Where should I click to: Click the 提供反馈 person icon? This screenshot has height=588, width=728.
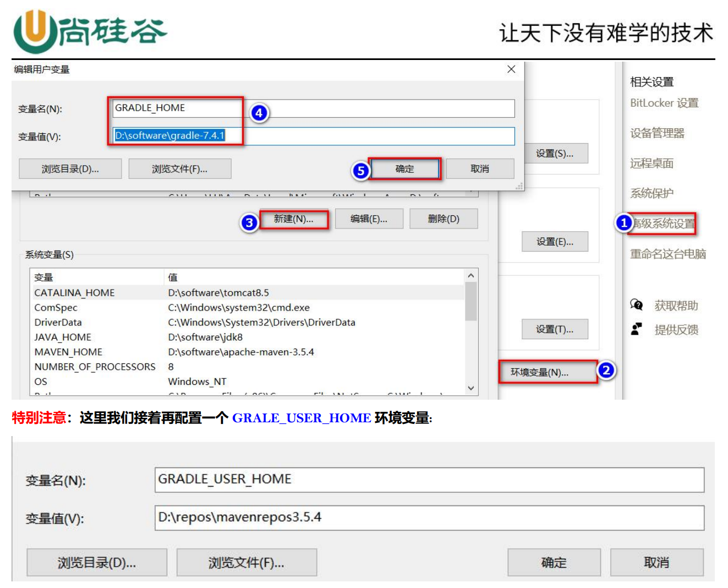coord(636,329)
